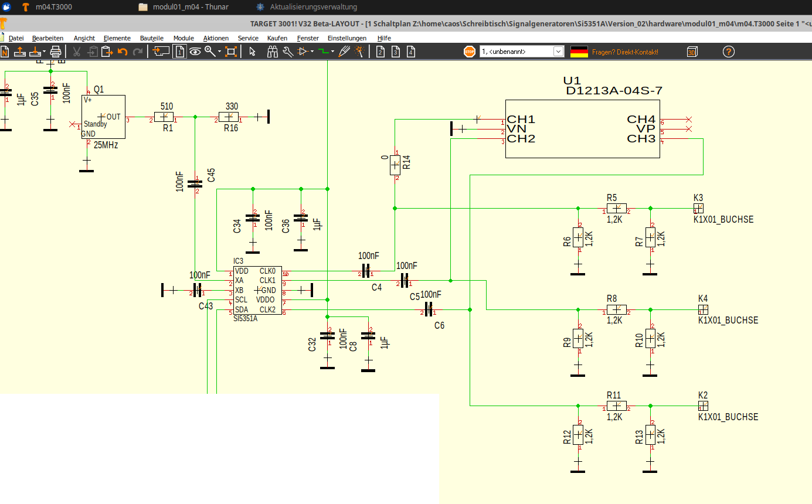812x504 pixels.
Task: Click the wrench tool icon
Action: tap(287, 52)
